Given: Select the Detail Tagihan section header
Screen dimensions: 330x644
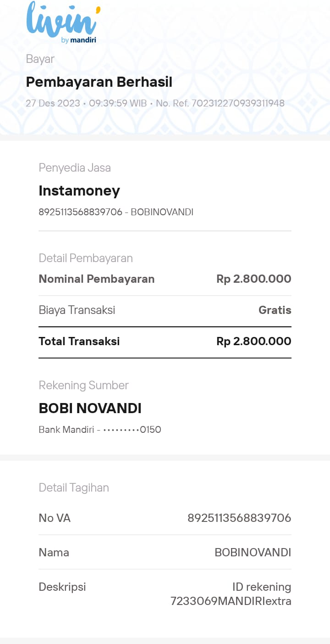Looking at the screenshot, I should pyautogui.click(x=74, y=487).
